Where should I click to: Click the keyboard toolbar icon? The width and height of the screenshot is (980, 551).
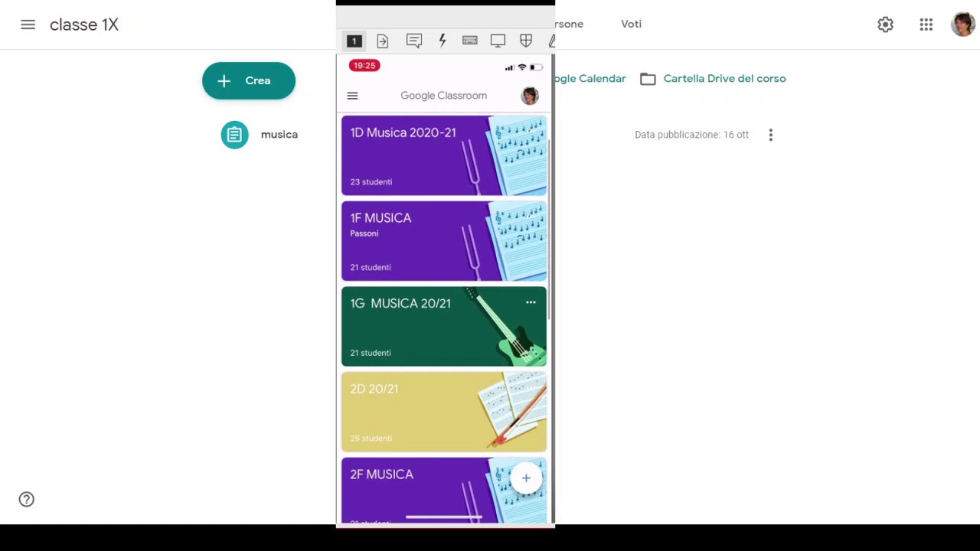(x=470, y=41)
